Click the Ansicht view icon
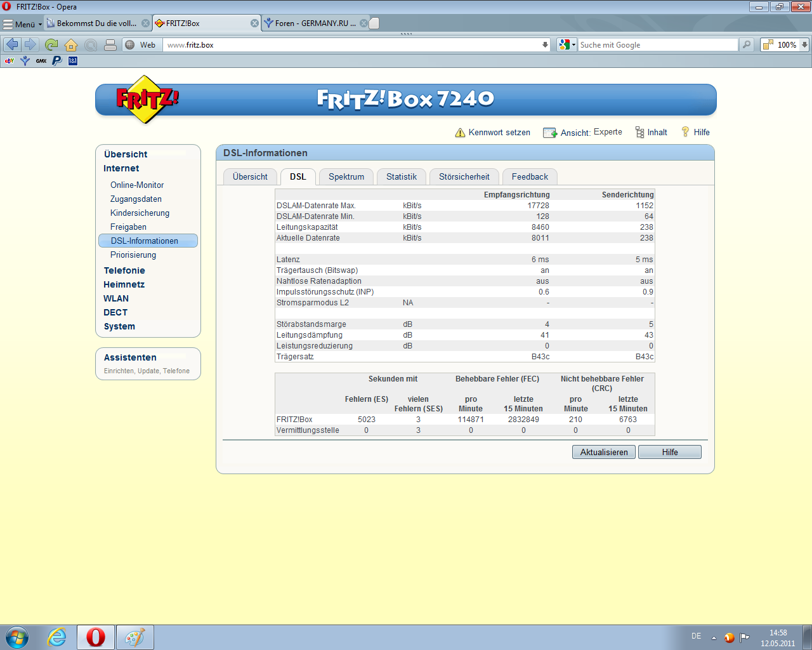Viewport: 812px width, 650px height. (x=550, y=133)
